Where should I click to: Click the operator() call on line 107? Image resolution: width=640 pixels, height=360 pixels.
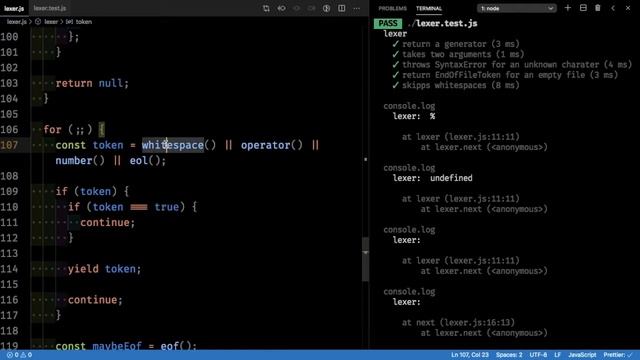point(272,145)
